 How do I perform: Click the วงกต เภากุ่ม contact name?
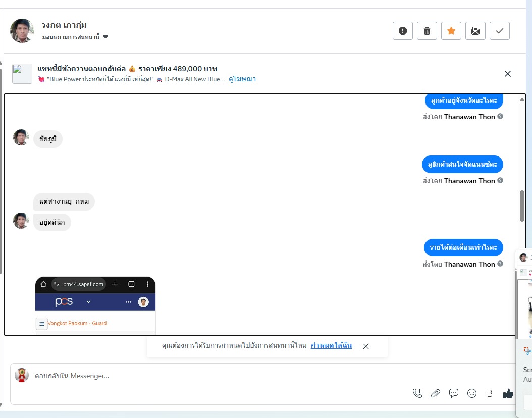pyautogui.click(x=64, y=25)
